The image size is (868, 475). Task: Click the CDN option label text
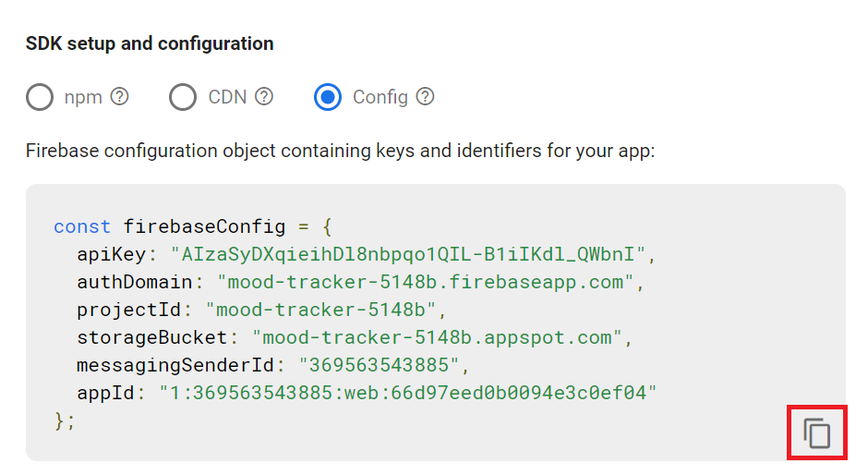227,97
